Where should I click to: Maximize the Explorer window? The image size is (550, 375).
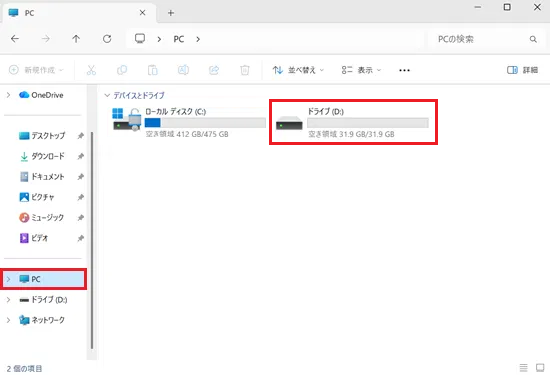(x=507, y=7)
